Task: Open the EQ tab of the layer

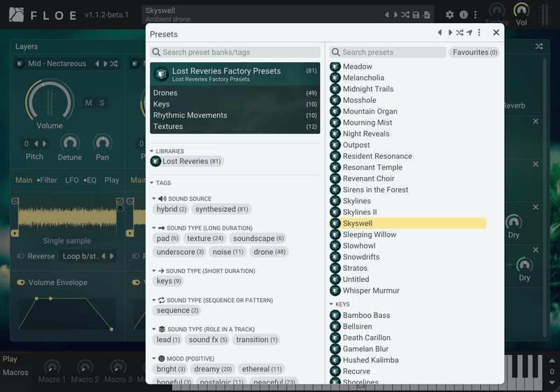Action: coord(90,180)
